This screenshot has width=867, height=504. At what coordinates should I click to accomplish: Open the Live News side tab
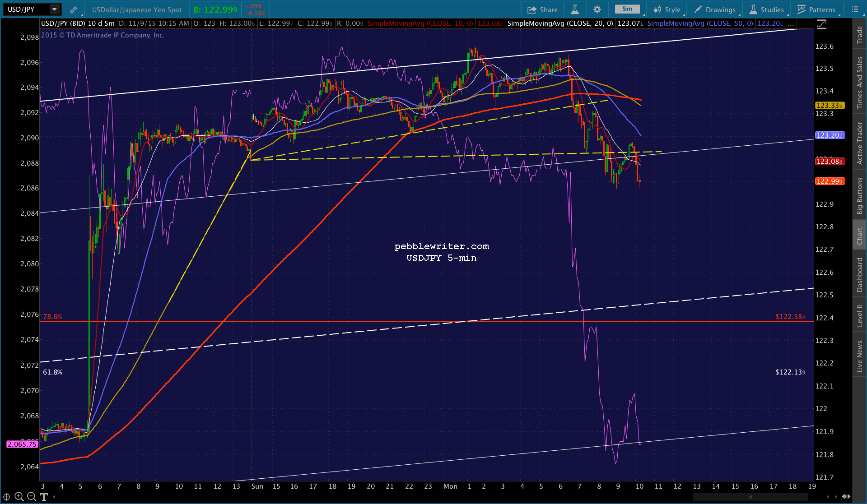pyautogui.click(x=860, y=356)
